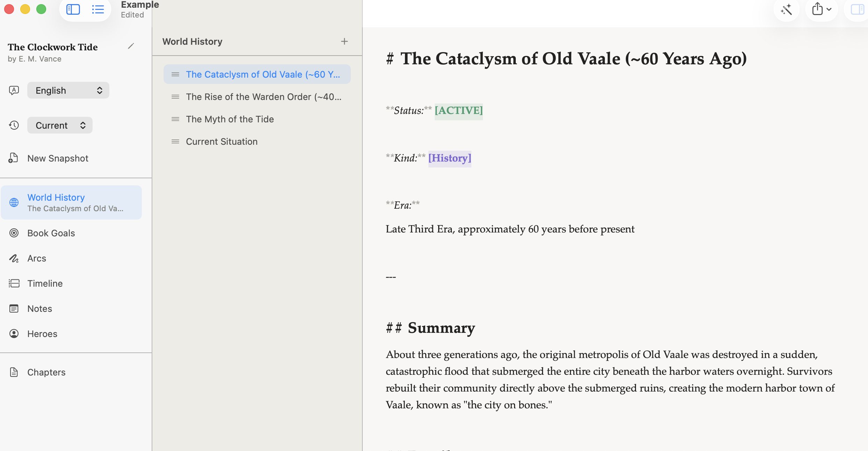Screen dimensions: 868x451
Task: Open the share export menu
Action: (822, 9)
